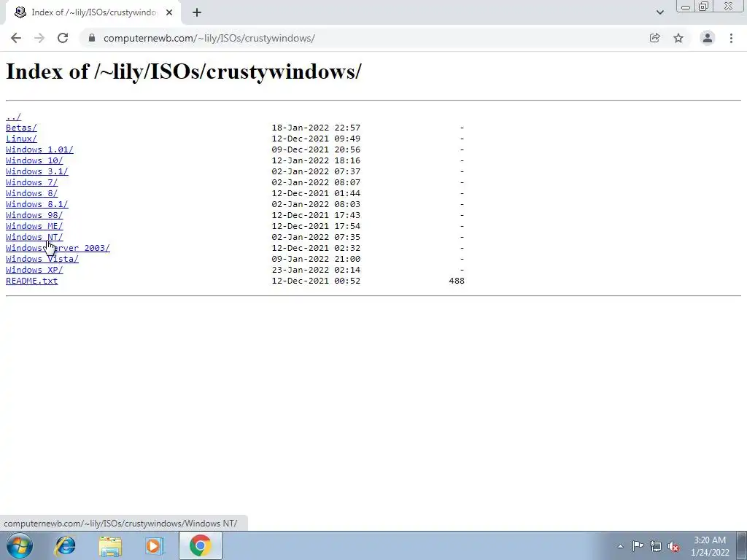Click the Index of /~lily/ISOs/crustywindows/ heading
Viewport: 747px width, 560px height.
183,72
